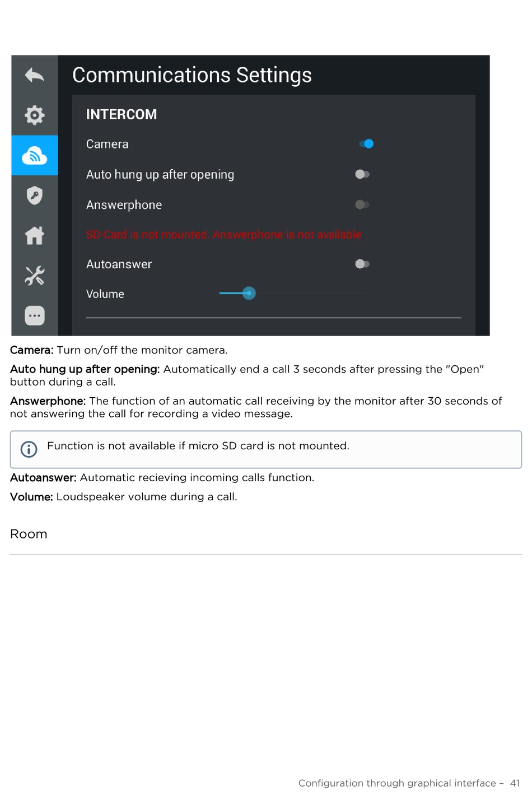Click the INTERCOM section header

point(122,114)
